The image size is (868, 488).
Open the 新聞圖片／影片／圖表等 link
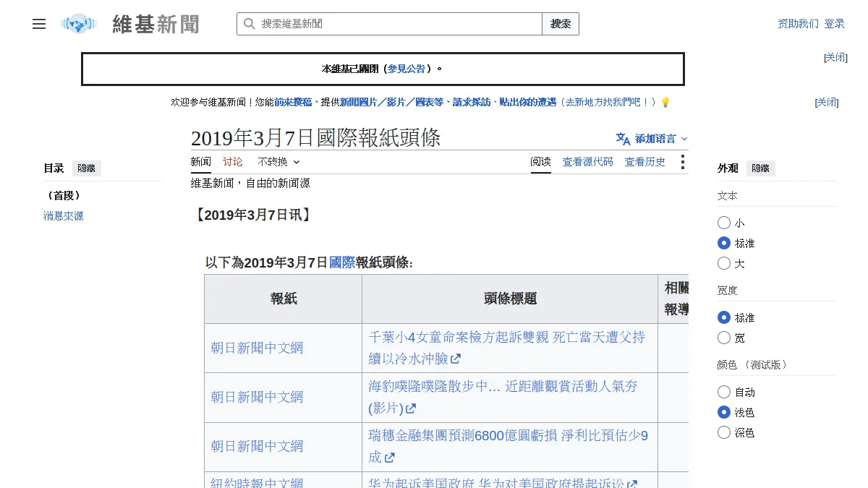click(x=391, y=103)
